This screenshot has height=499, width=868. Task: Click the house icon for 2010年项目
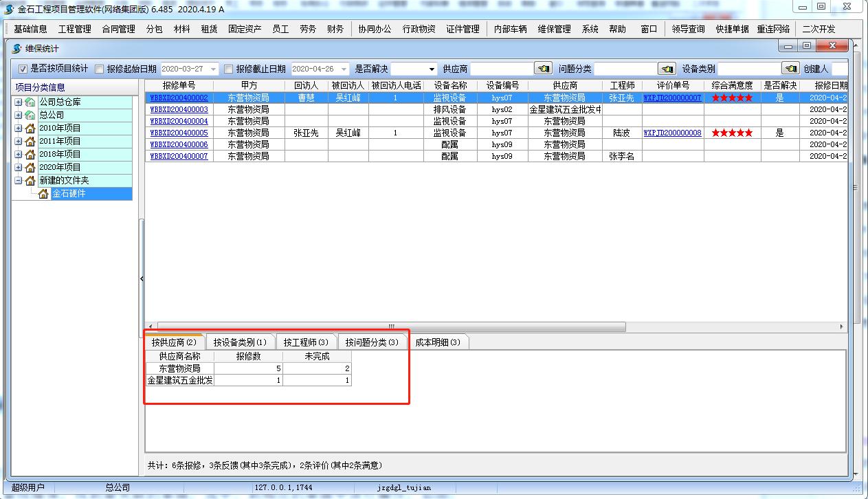coord(30,128)
